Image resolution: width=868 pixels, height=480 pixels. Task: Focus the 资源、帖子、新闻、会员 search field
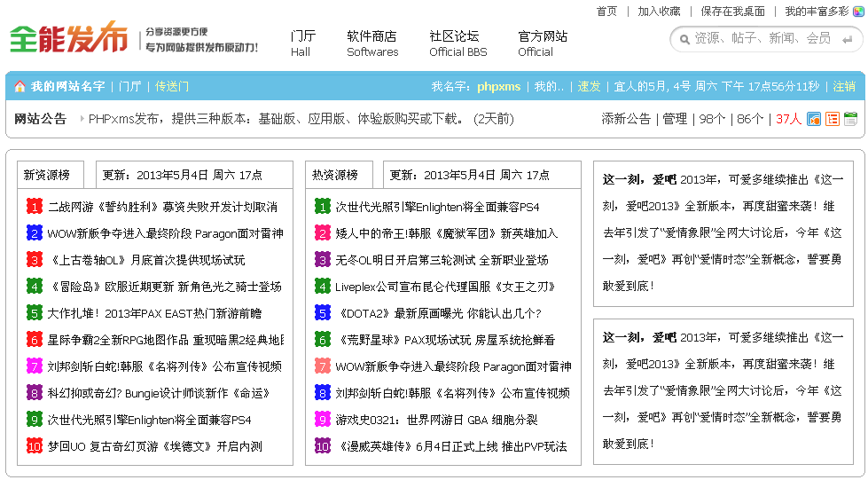767,39
